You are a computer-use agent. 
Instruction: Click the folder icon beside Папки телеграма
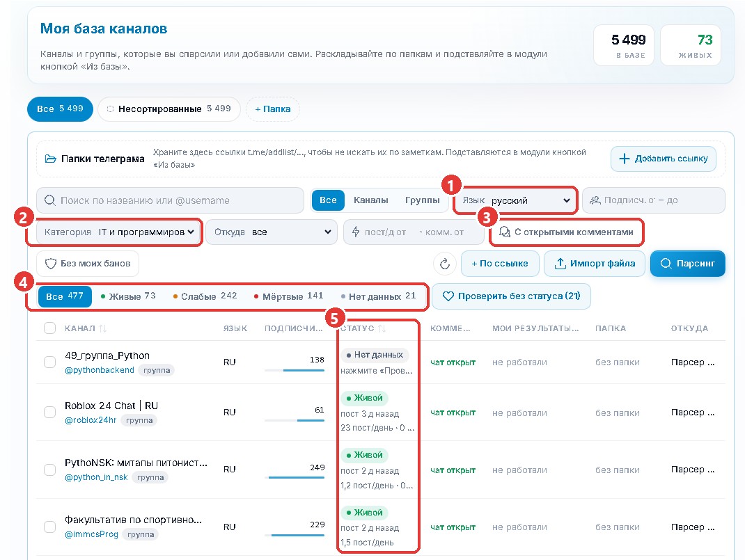pos(50,159)
